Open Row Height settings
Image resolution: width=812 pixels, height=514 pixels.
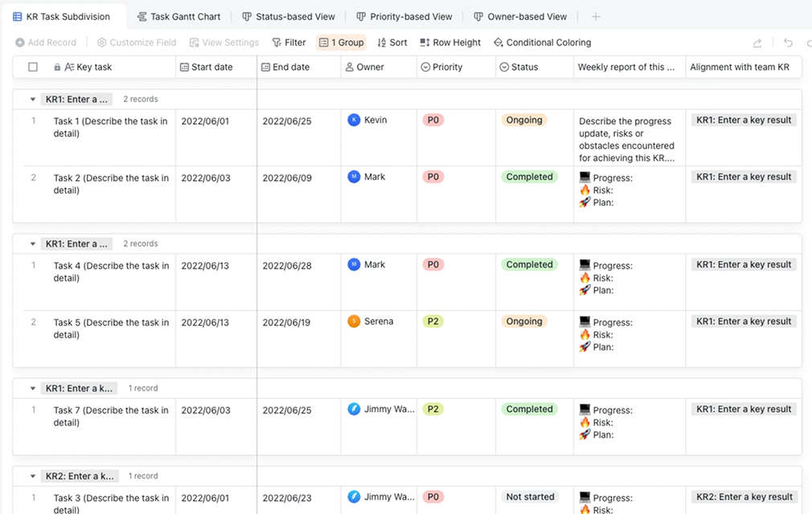pos(450,43)
